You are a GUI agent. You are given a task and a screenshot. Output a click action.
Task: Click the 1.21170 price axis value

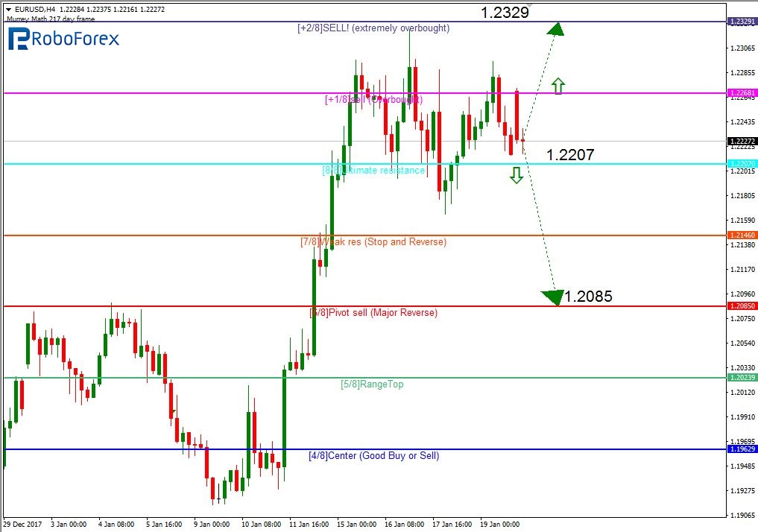[x=742, y=269]
